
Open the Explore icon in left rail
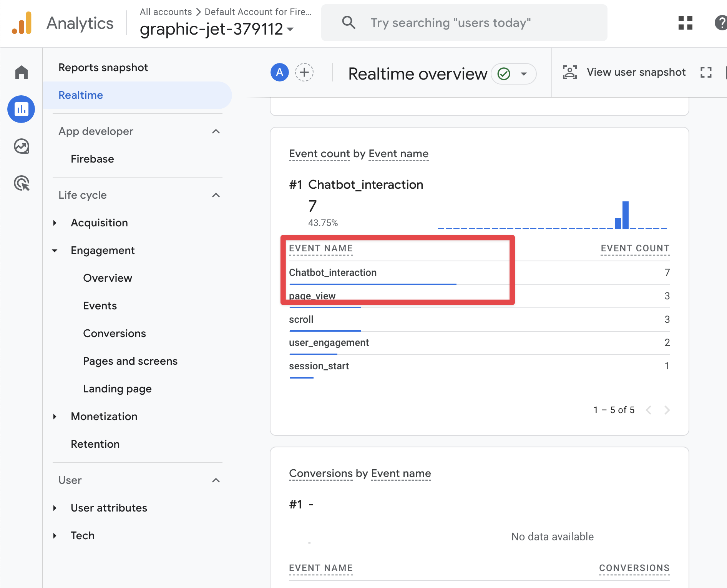[x=22, y=146]
